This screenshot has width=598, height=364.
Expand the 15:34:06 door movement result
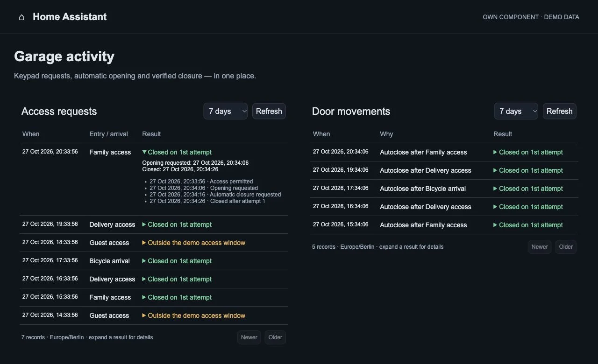[x=528, y=225]
